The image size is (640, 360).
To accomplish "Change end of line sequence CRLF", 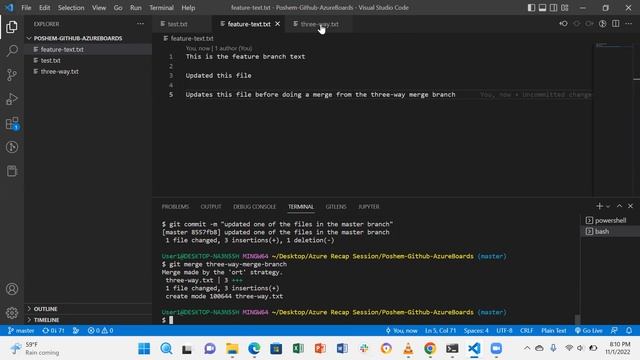I will 526,331.
